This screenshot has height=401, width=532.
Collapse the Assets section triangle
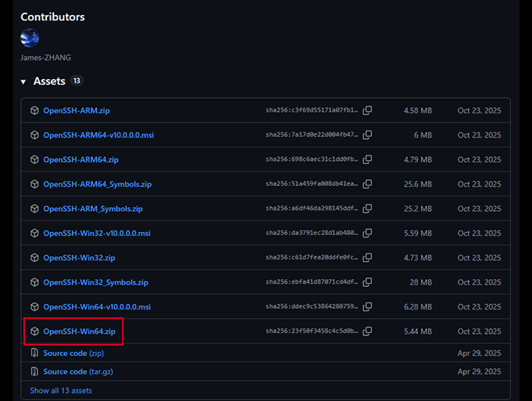[x=23, y=82]
